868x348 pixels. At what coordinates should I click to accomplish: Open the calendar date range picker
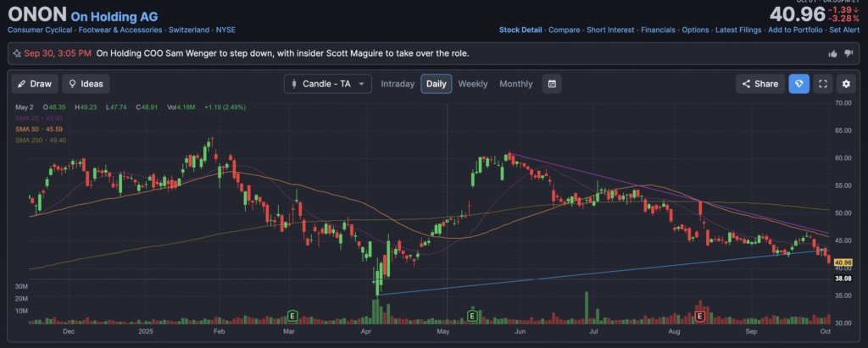click(552, 84)
